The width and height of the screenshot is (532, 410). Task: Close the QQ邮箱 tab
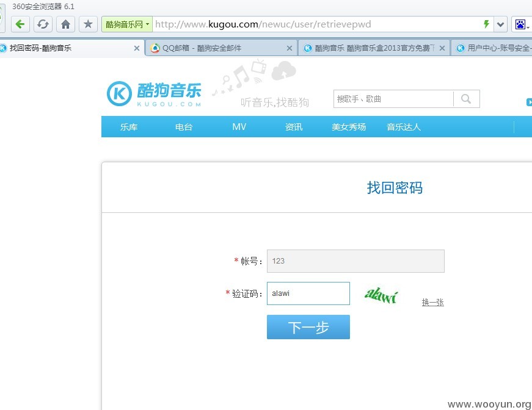pyautogui.click(x=290, y=48)
